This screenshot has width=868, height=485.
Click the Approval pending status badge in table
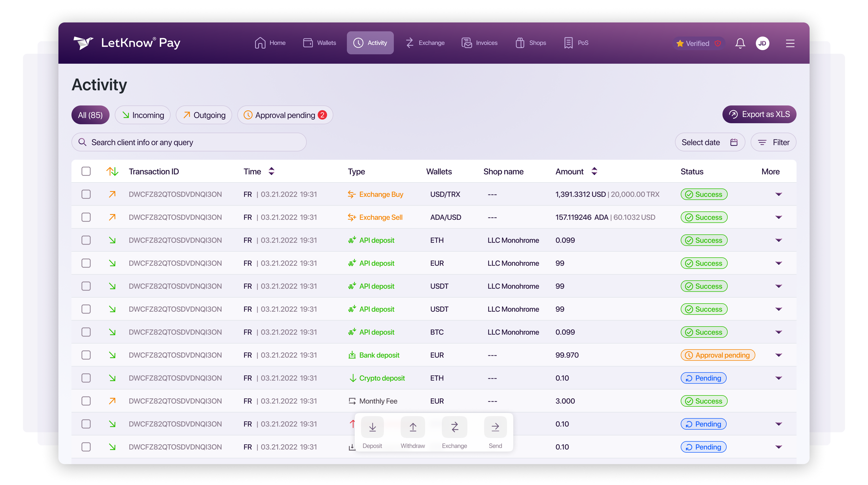(718, 355)
